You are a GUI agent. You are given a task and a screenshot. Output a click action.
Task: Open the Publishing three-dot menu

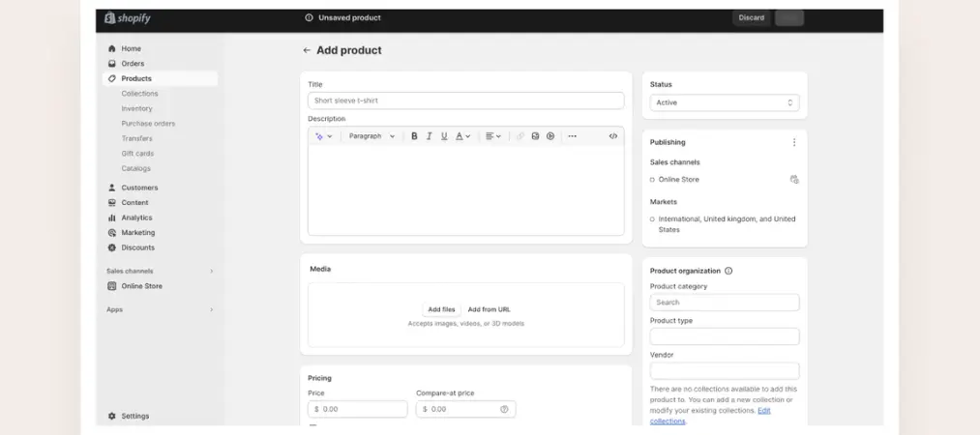[793, 142]
